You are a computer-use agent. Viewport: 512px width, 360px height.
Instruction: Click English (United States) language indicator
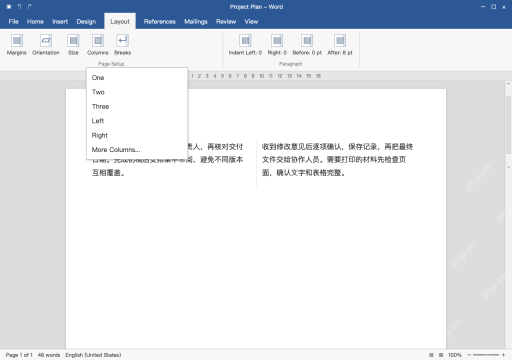click(x=93, y=355)
